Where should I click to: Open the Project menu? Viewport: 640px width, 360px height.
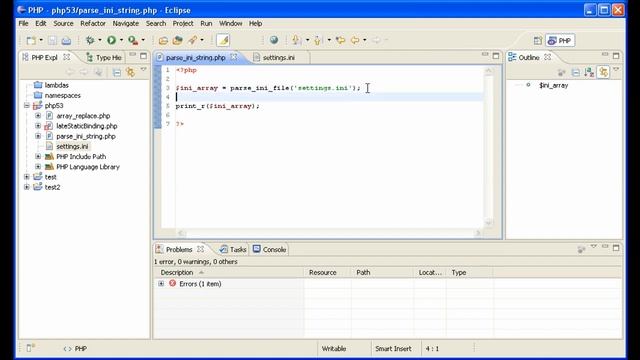pyautogui.click(x=183, y=24)
